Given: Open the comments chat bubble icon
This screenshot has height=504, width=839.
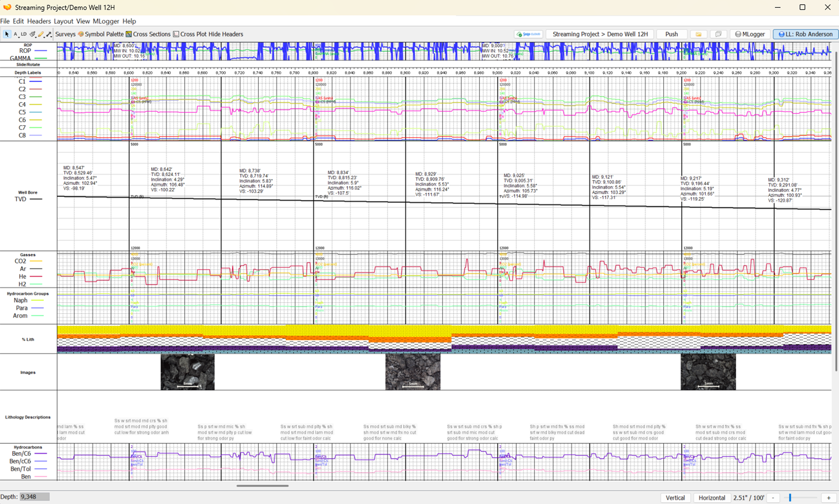Looking at the screenshot, I should [x=718, y=34].
